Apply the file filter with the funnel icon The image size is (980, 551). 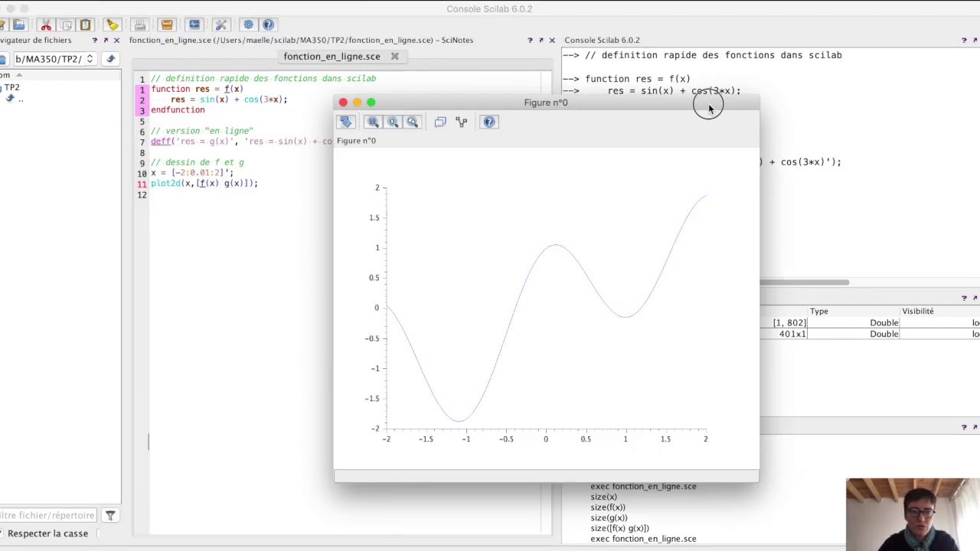110,516
